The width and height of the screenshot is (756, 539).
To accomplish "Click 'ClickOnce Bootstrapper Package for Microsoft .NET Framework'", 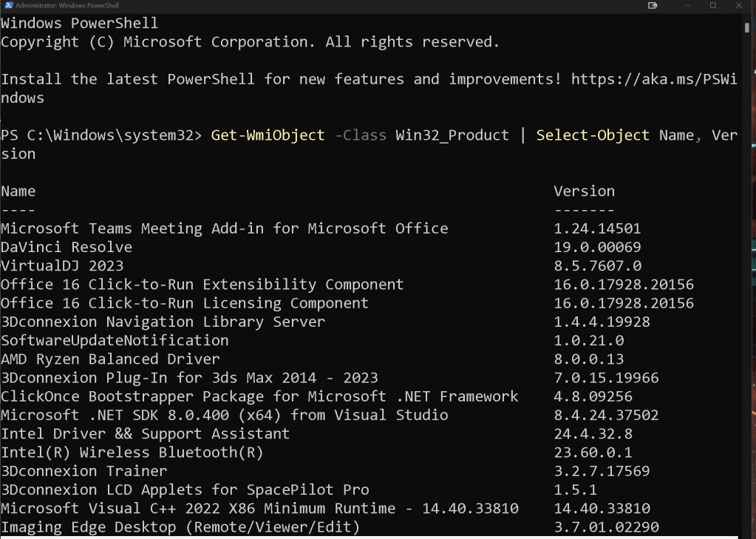I will pos(259,396).
